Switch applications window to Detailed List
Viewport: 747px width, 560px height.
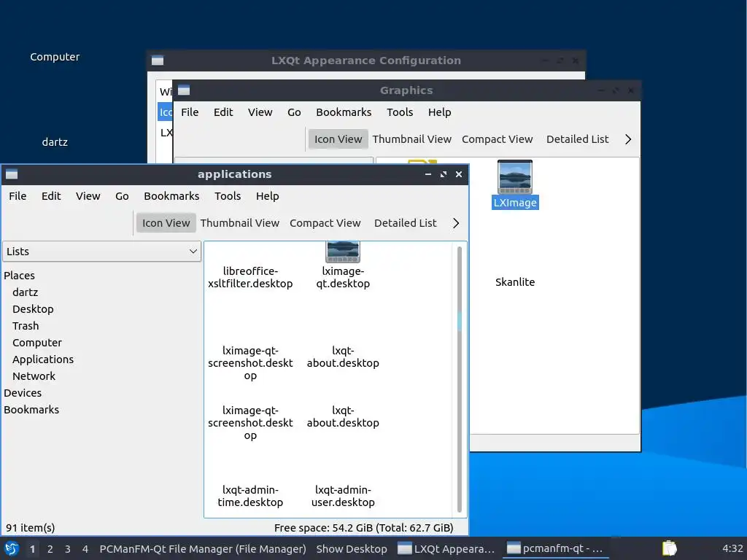click(405, 223)
